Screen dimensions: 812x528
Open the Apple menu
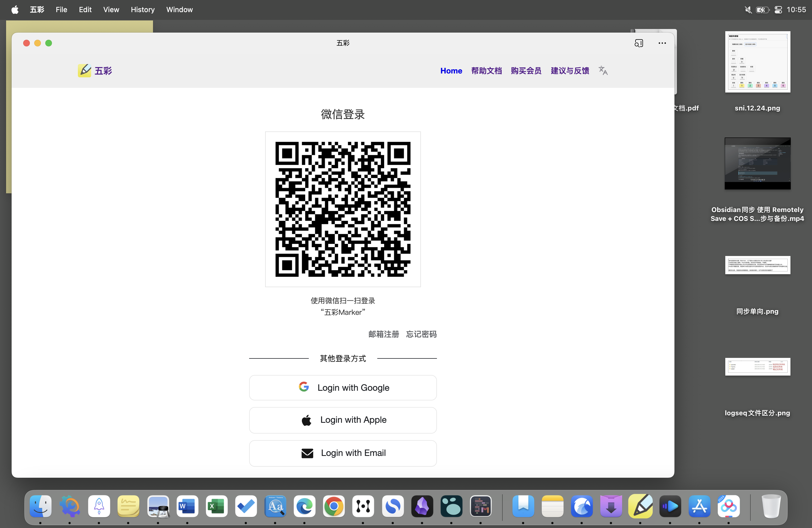(15, 10)
